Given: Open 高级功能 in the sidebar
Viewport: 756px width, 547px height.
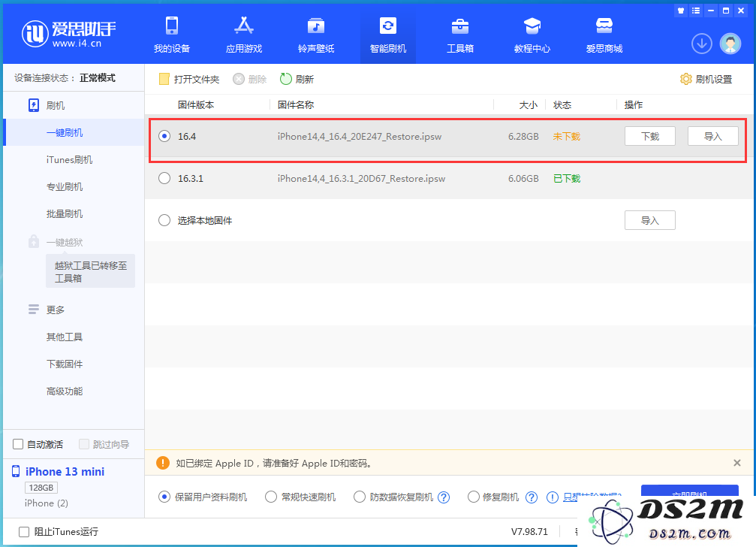Looking at the screenshot, I should point(65,391).
